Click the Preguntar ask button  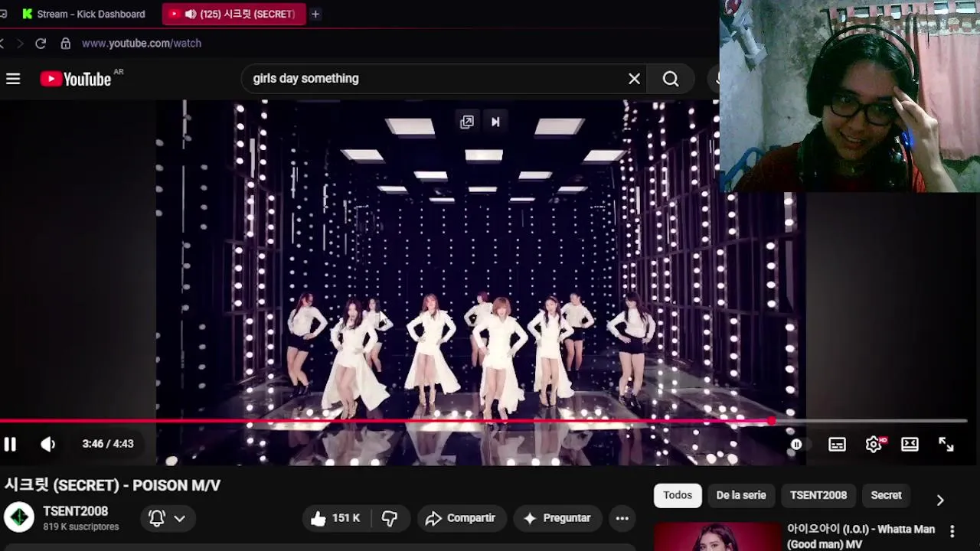[x=557, y=518]
